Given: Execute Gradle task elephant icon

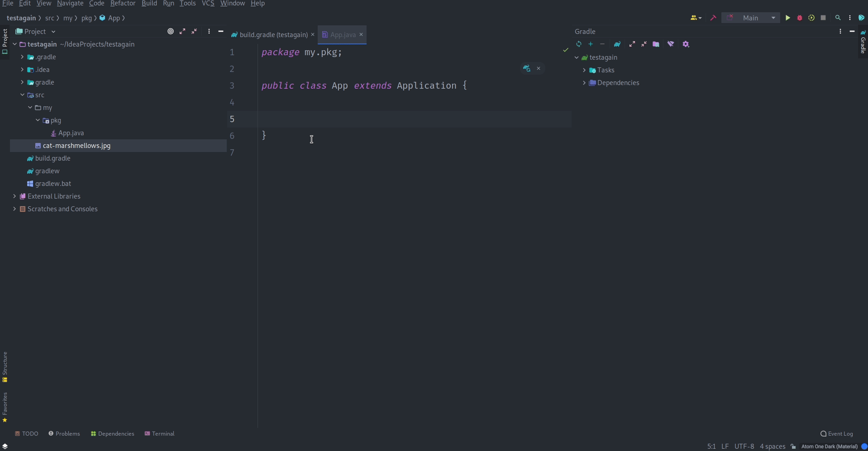Looking at the screenshot, I should (x=617, y=44).
